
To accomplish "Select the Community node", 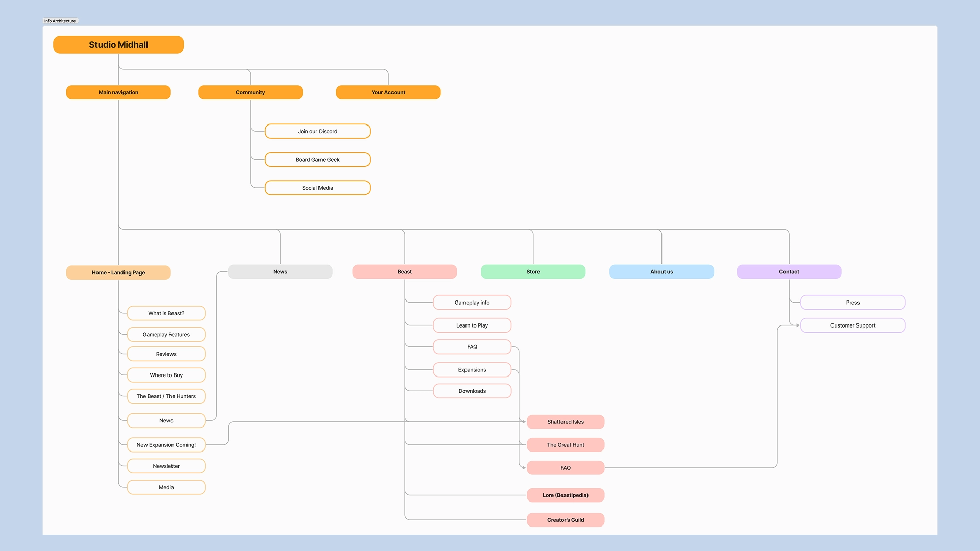I will tap(250, 92).
